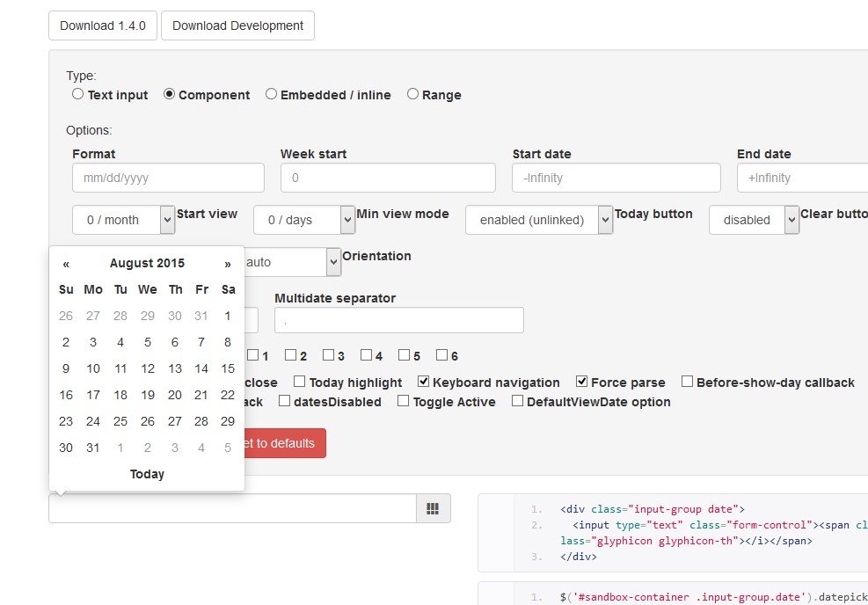
Task: Click the calendar grid icon beside date input
Action: [433, 508]
